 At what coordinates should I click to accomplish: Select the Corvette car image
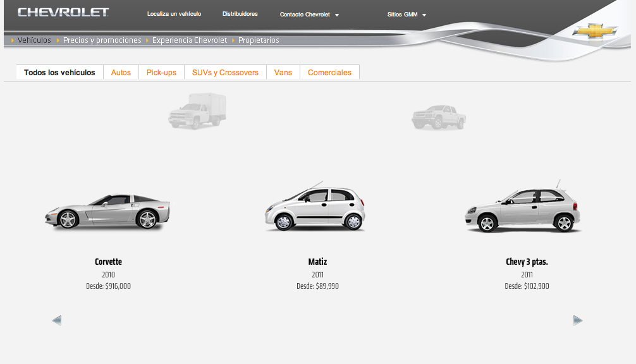click(x=107, y=210)
